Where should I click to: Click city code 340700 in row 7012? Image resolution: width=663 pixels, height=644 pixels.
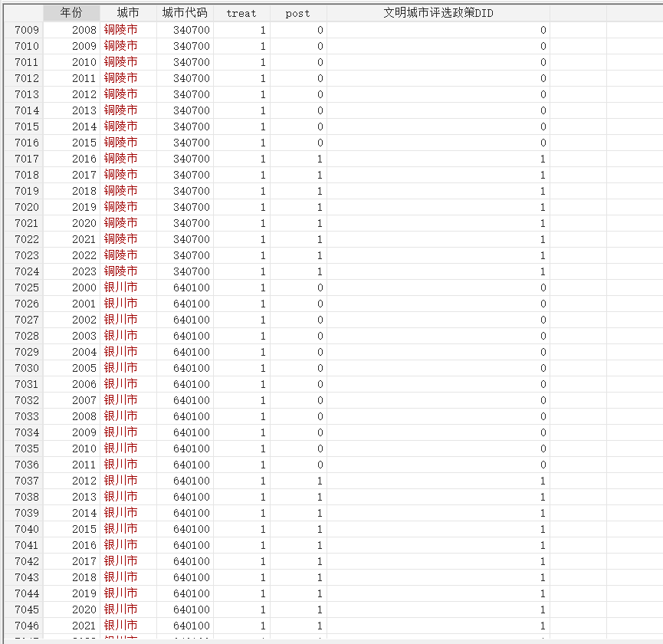[x=185, y=78]
